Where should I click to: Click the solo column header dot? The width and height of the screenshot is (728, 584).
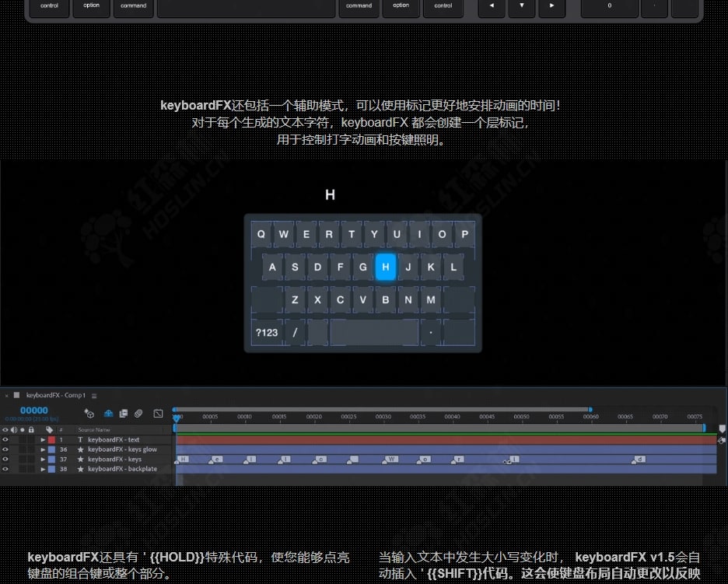pos(23,430)
